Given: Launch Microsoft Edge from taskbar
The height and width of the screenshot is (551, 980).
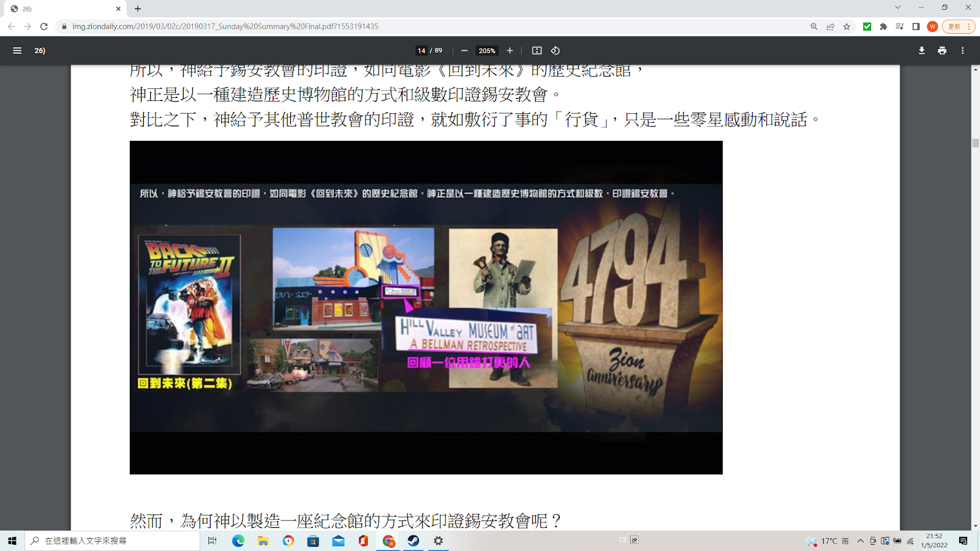Looking at the screenshot, I should (238, 541).
